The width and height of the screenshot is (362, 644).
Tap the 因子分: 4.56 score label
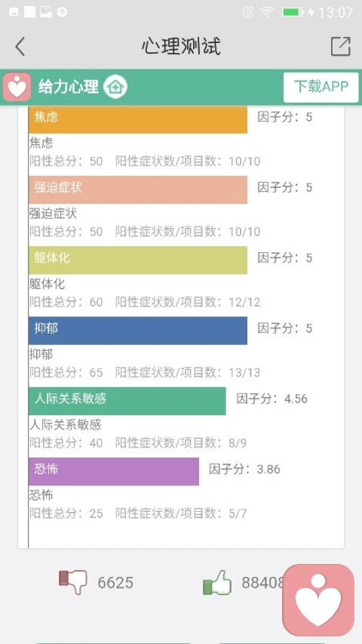[271, 399]
